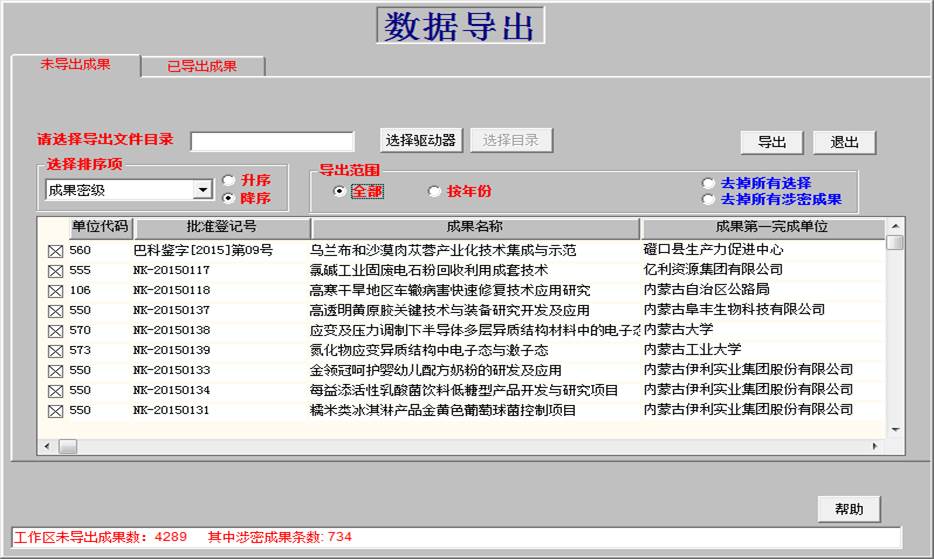The image size is (934, 559).
Task: Toggle the checkbox for row NK-20150131
Action: [x=55, y=411]
